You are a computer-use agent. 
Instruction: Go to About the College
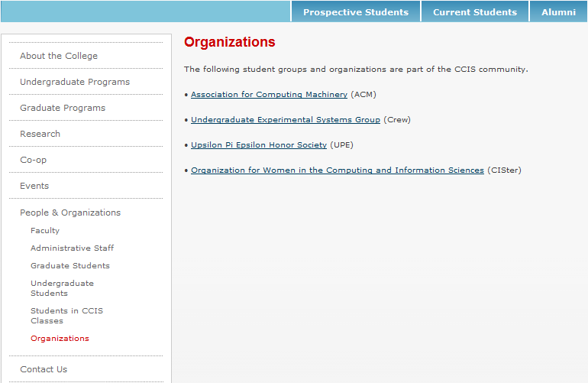[59, 56]
